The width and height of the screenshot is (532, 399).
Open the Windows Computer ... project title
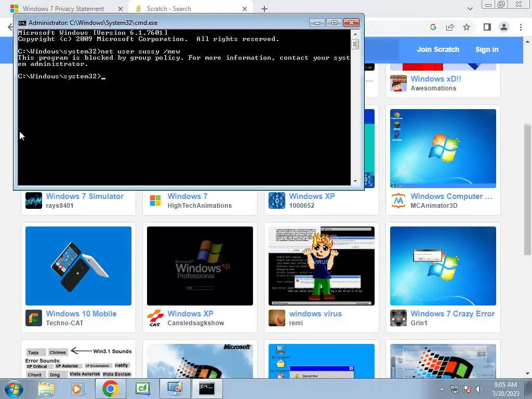point(451,196)
